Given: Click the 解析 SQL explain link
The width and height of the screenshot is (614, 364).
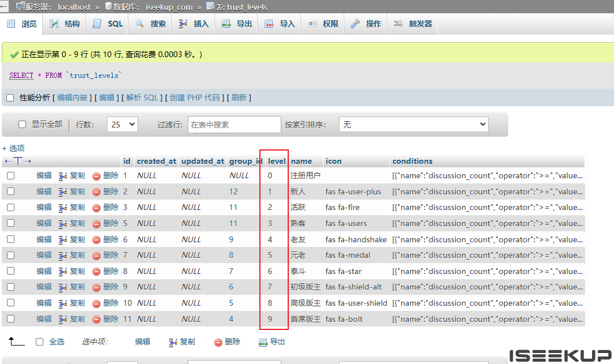Looking at the screenshot, I should 142,97.
